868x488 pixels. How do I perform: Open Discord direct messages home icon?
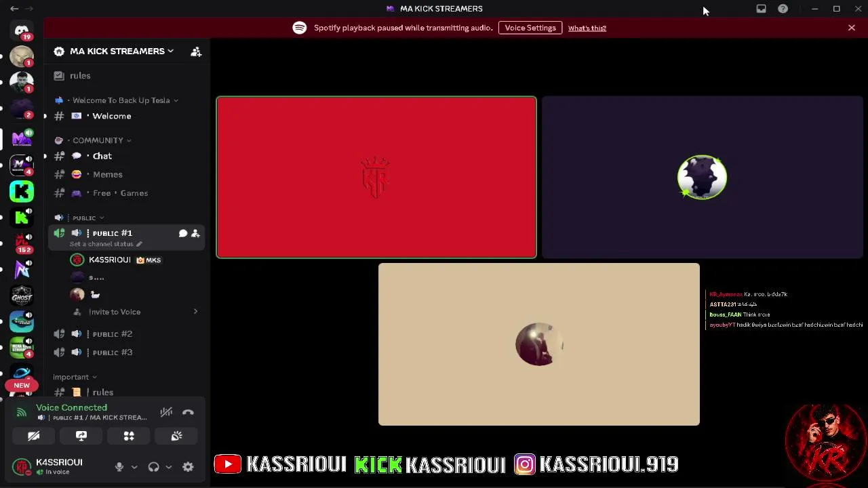click(x=22, y=30)
